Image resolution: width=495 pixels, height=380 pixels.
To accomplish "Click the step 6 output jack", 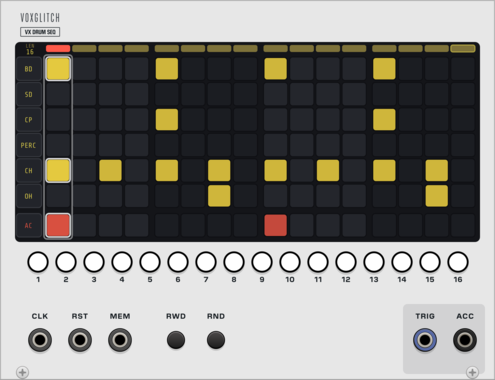I will coord(178,262).
